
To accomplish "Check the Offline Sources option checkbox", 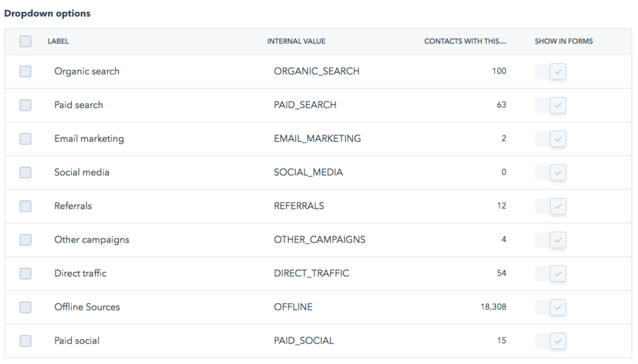I will (x=25, y=307).
